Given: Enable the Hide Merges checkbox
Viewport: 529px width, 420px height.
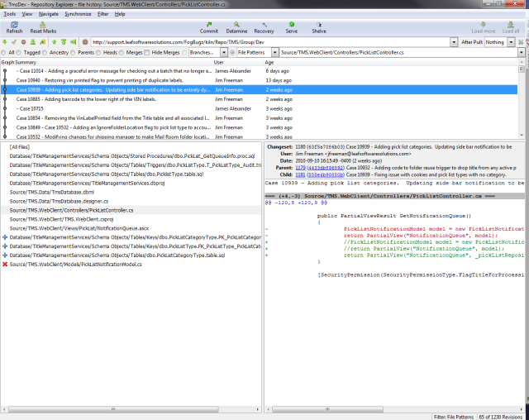Looking at the screenshot, I should point(147,53).
